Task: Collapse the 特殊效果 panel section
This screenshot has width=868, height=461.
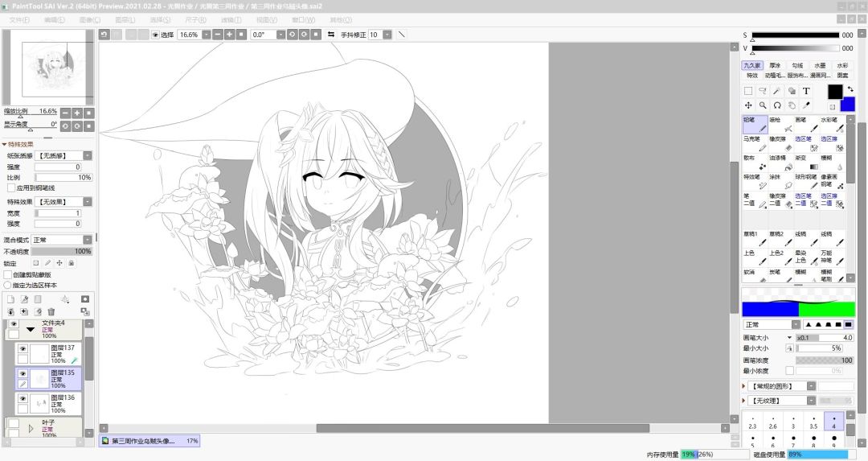Action: 5,144
